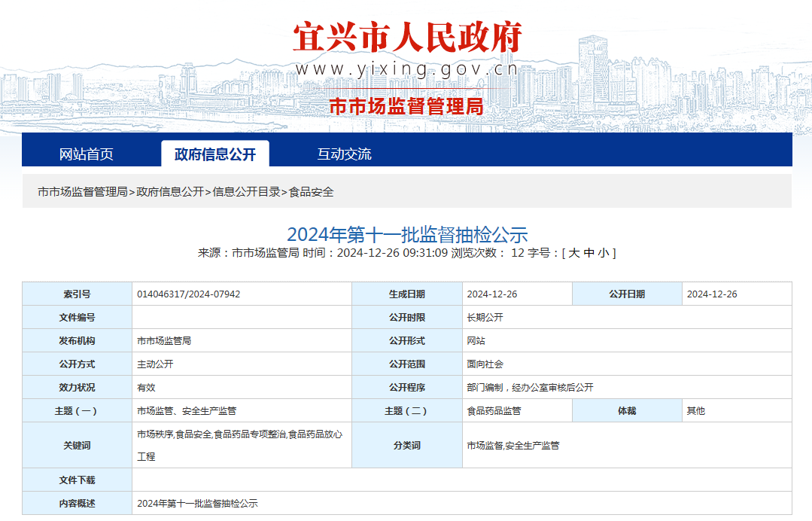Select the 政府信息公开 tab

tap(215, 154)
